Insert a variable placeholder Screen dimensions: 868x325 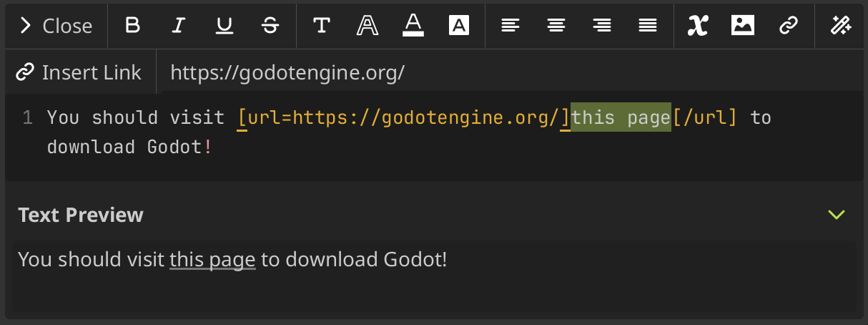pyautogui.click(x=697, y=26)
